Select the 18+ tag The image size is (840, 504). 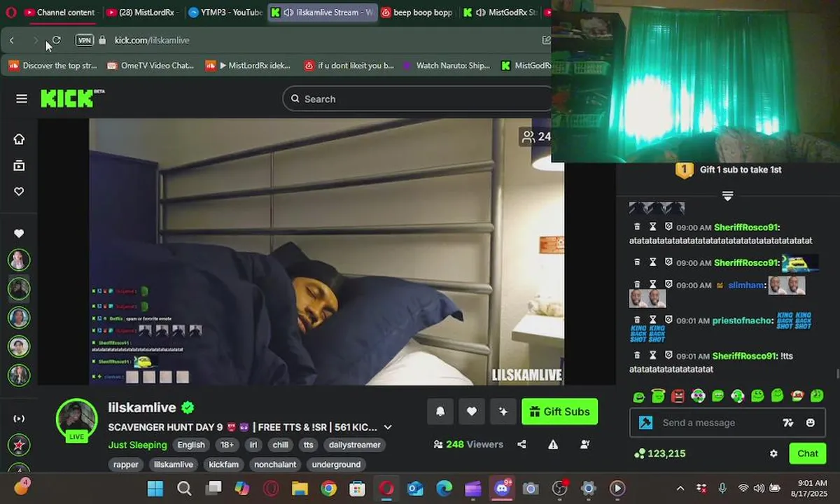click(227, 444)
